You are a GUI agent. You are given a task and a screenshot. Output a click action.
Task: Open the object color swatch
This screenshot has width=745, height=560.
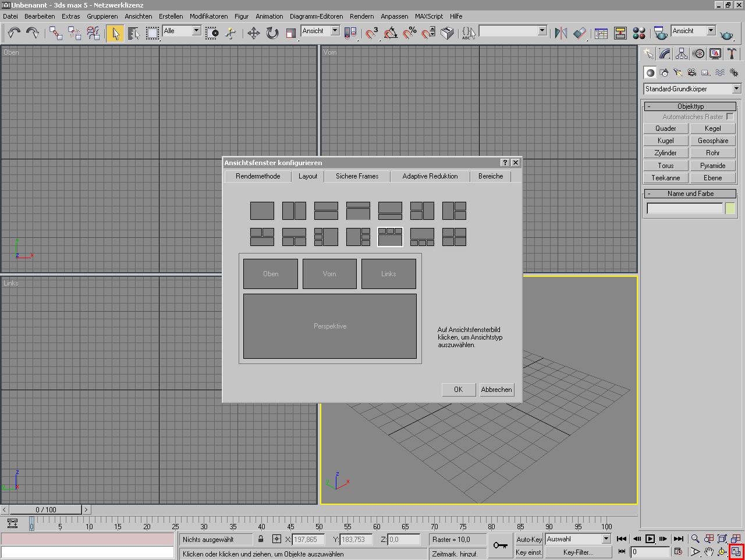pyautogui.click(x=730, y=208)
